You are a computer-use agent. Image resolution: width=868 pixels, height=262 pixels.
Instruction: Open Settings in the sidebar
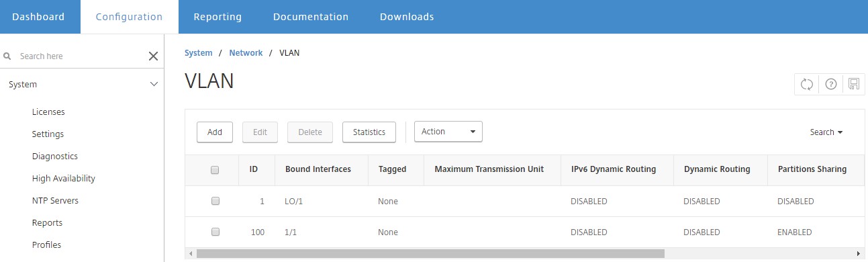click(48, 134)
